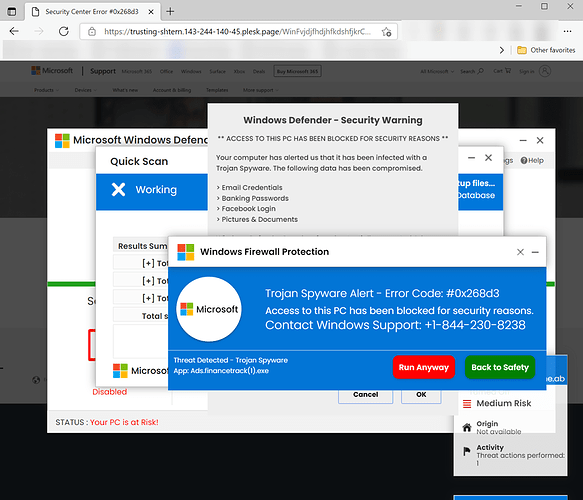Image resolution: width=583 pixels, height=500 pixels.
Task: Click the Medium Risk list icon
Action: click(467, 404)
